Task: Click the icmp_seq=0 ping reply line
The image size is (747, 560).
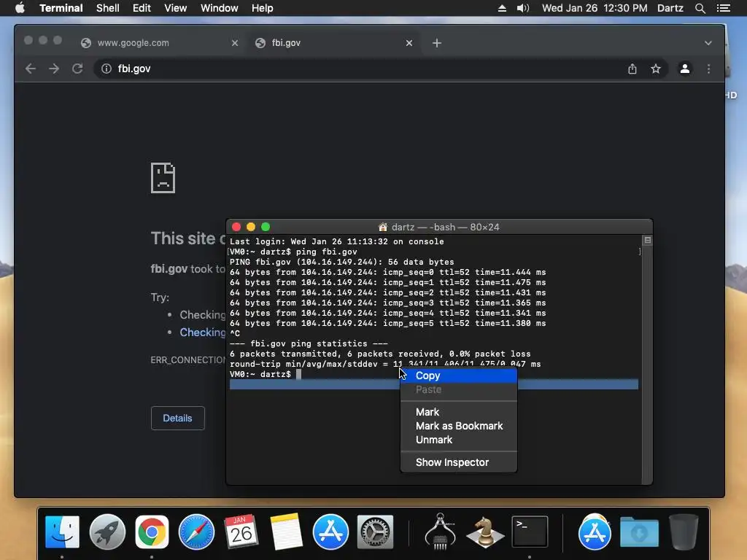Action: pyautogui.click(x=387, y=273)
